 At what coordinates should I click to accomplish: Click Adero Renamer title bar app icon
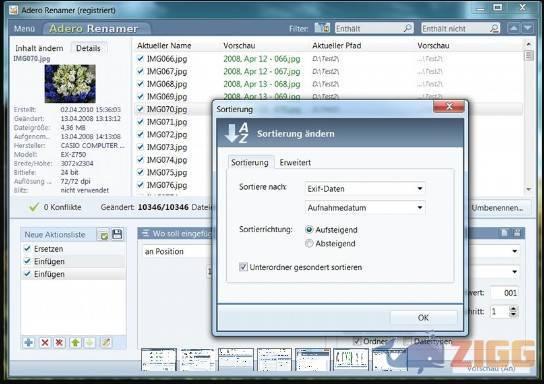[x=13, y=10]
